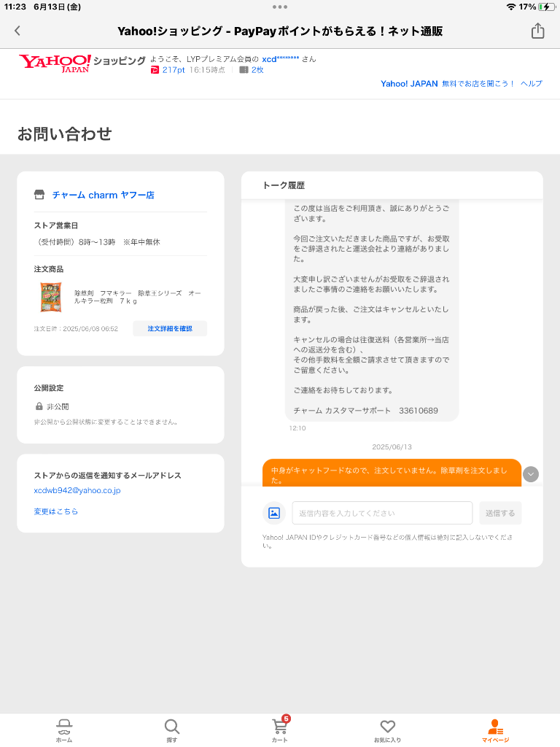
Task: Tap the Wi-Fi status icon
Action: pos(511,7)
